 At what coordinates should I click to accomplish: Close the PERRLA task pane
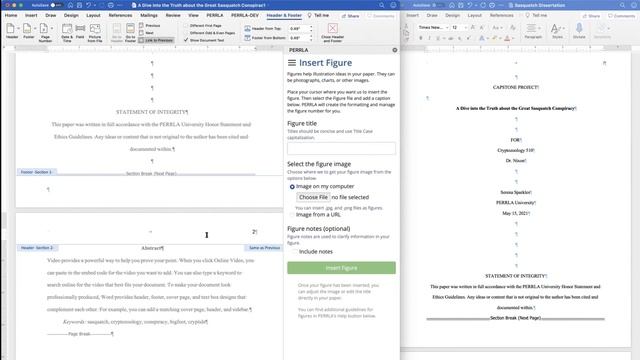(395, 50)
